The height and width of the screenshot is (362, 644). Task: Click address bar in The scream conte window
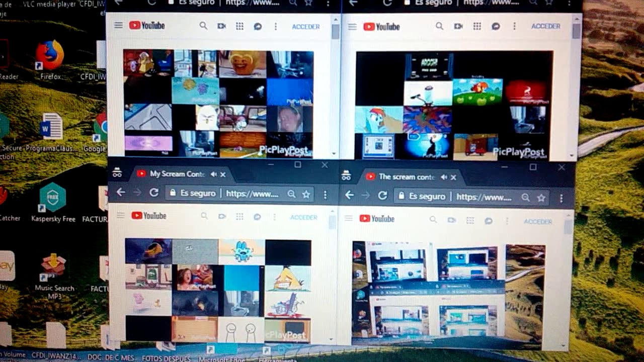click(472, 197)
